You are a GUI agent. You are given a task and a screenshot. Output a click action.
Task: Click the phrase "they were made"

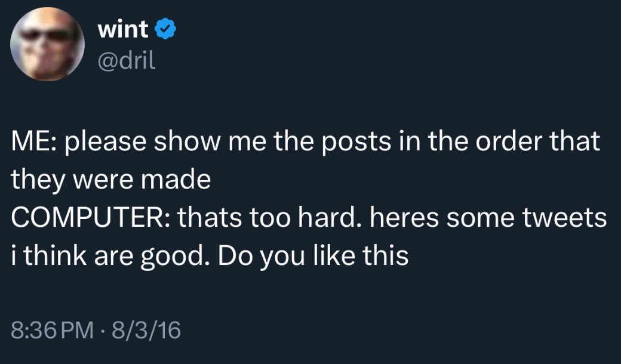click(x=111, y=181)
